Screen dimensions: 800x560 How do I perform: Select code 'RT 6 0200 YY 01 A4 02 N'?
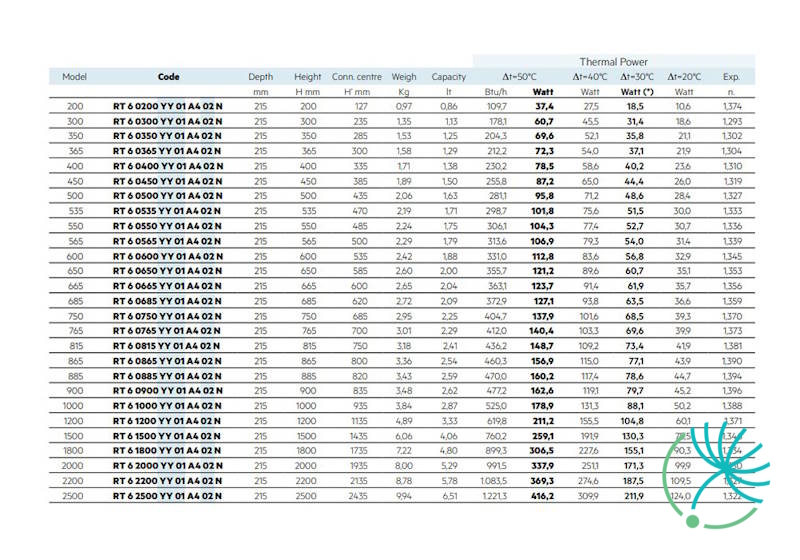tap(168, 107)
